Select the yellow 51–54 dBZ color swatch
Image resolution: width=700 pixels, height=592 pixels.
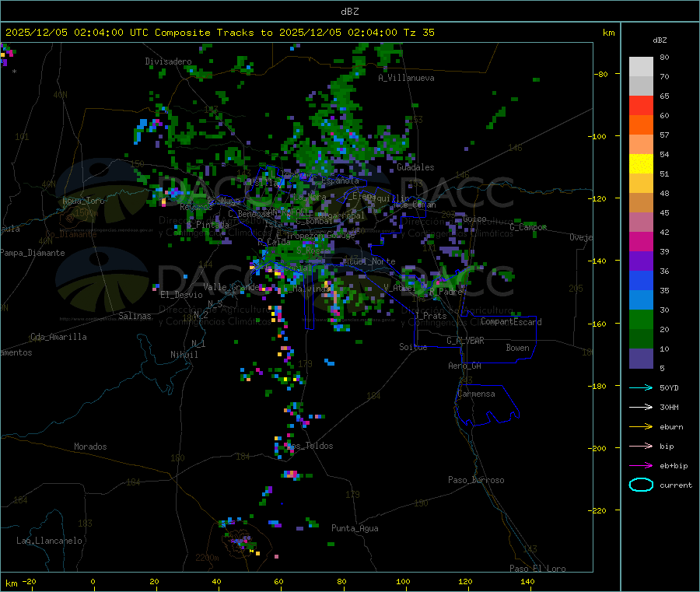[641, 164]
